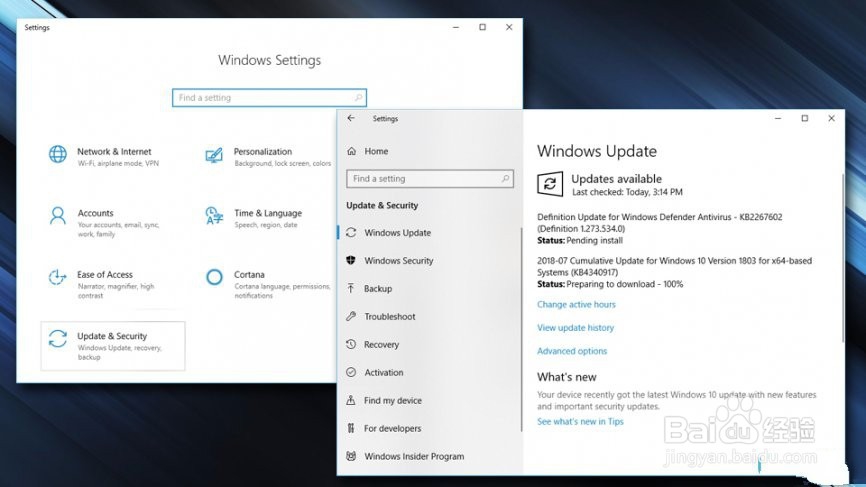
Task: Click the Troubleshoot wrench icon
Action: click(x=351, y=316)
